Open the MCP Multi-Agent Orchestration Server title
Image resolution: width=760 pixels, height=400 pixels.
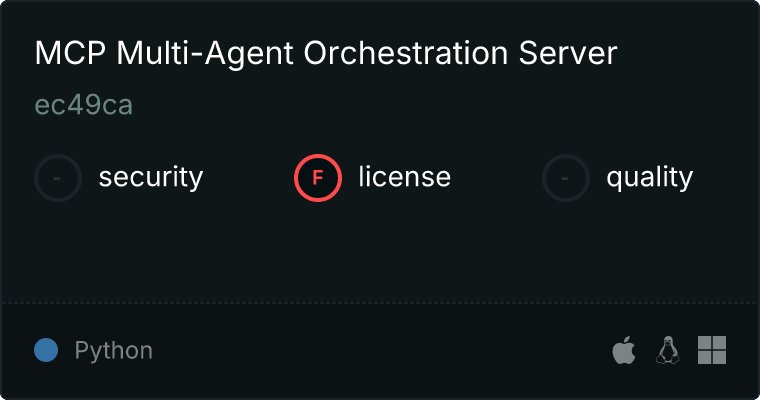coord(326,54)
